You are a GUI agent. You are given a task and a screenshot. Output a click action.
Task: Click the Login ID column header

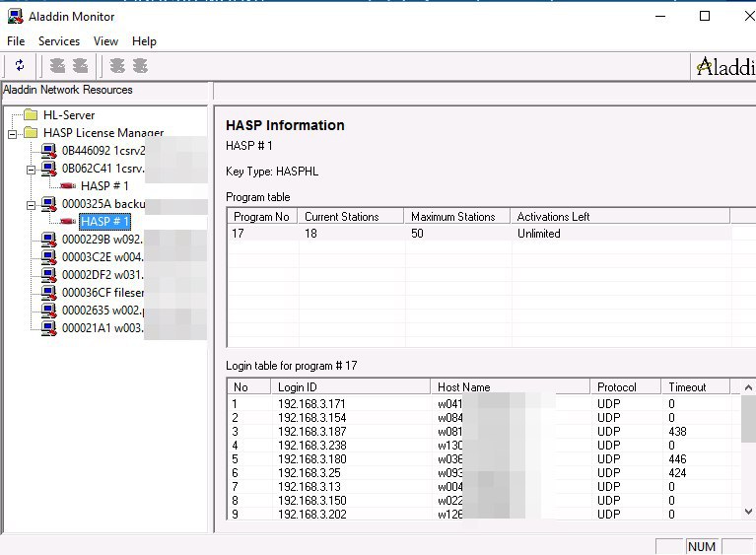pyautogui.click(x=351, y=386)
